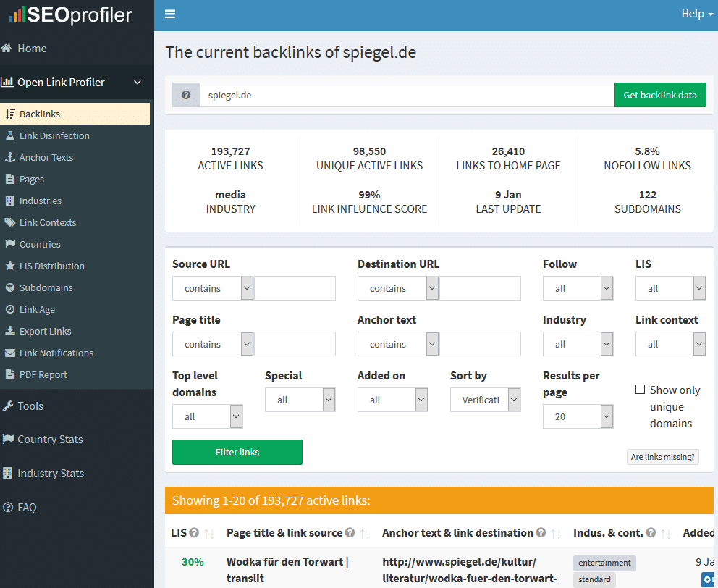Click the Get backlink data button
This screenshot has height=588, width=718.
click(660, 96)
